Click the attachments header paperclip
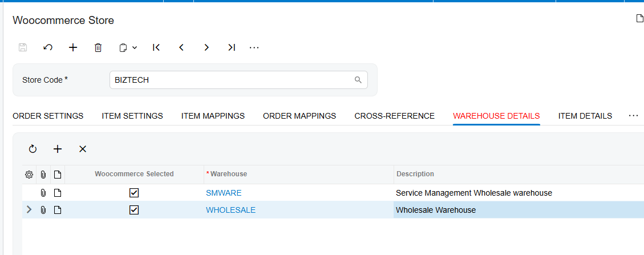Screen dimensions: 644x255 [43, 175]
